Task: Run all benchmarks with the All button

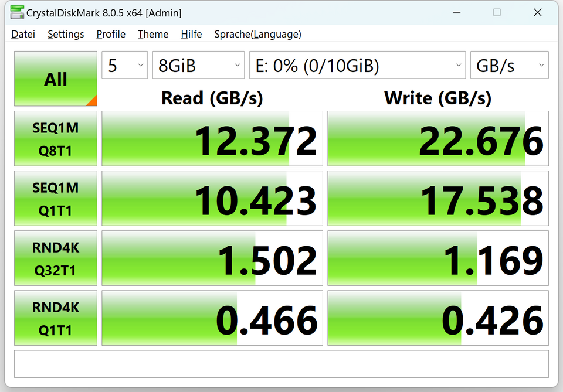Action: click(56, 79)
